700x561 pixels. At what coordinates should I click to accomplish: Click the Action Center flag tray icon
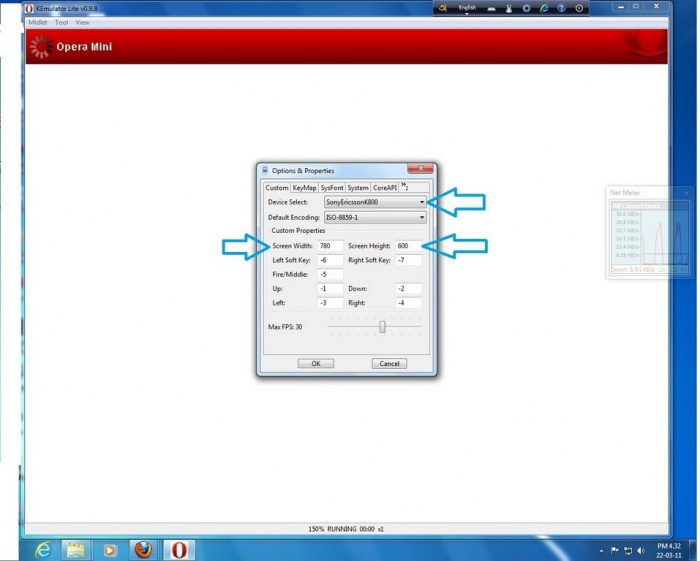pyautogui.click(x=614, y=551)
